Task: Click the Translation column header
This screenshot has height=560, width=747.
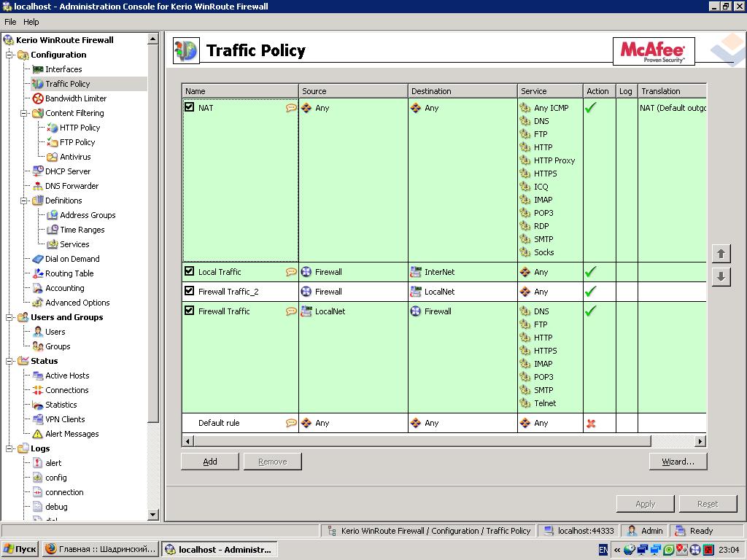Action: pos(672,91)
